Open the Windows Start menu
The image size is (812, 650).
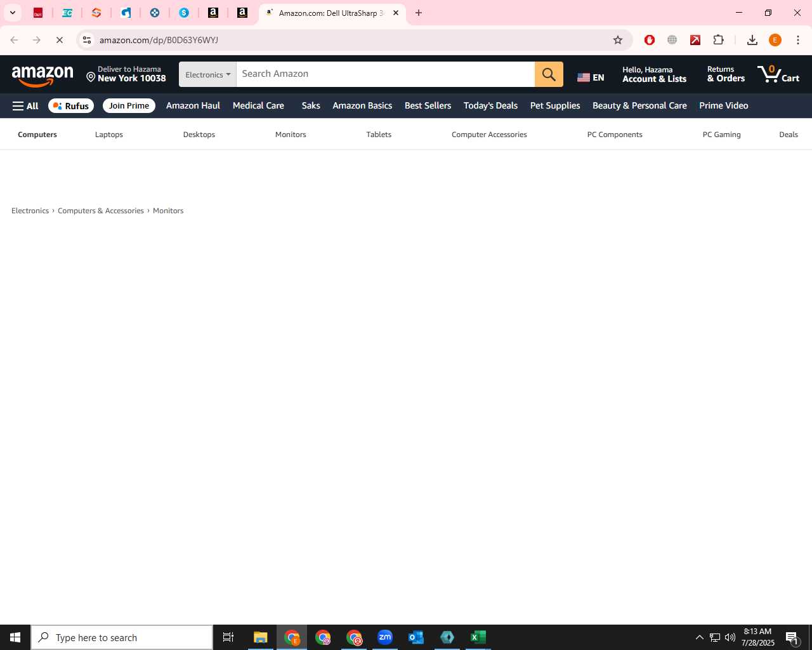click(15, 637)
